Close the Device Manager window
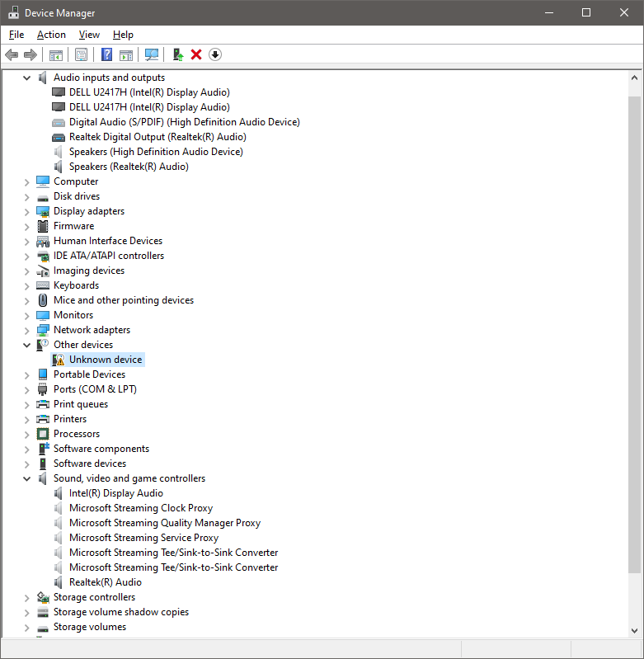Image resolution: width=644 pixels, height=659 pixels. click(x=624, y=12)
